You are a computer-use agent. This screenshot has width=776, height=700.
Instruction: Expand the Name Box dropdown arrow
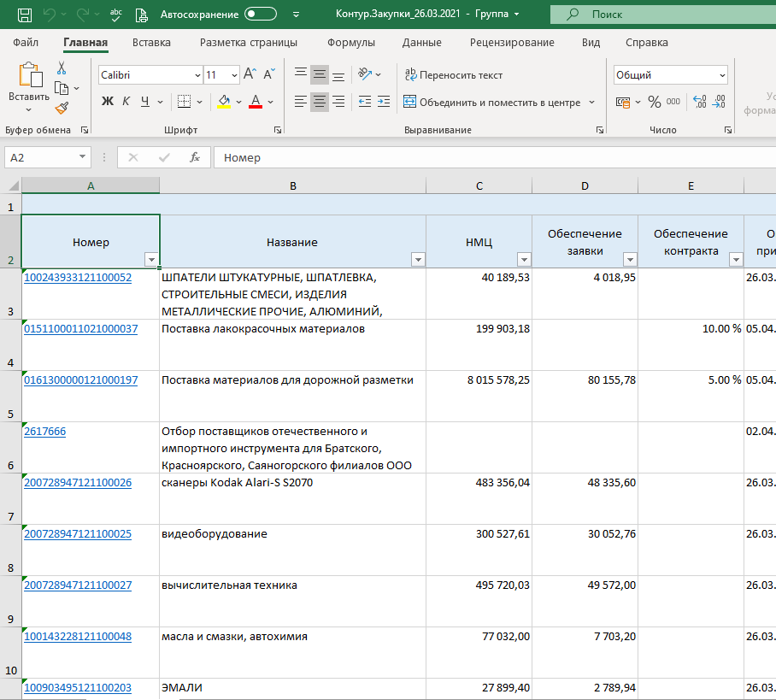tap(82, 157)
